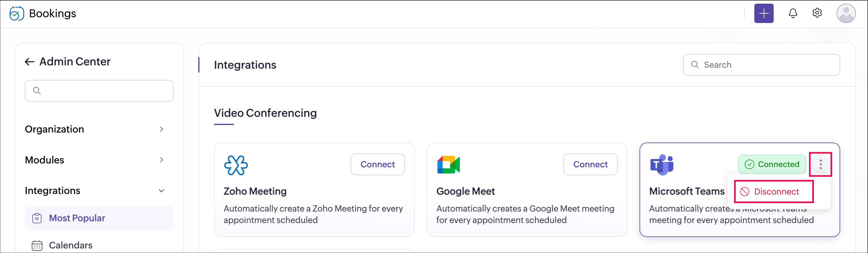Click the purple plus create button
This screenshot has height=253, width=868.
[x=764, y=14]
